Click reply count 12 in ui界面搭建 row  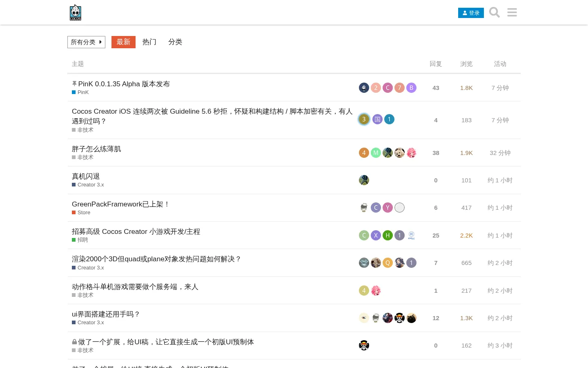(x=436, y=318)
